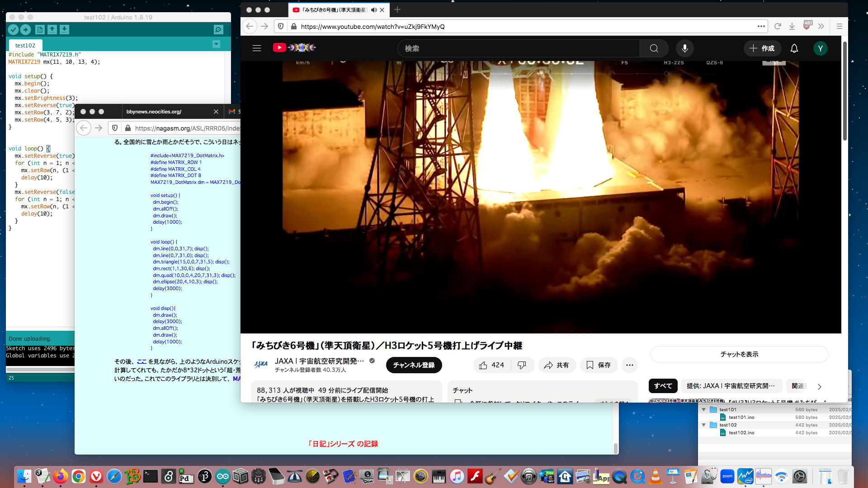
Task: Collapse the test102 folder triangle
Action: coord(703,425)
